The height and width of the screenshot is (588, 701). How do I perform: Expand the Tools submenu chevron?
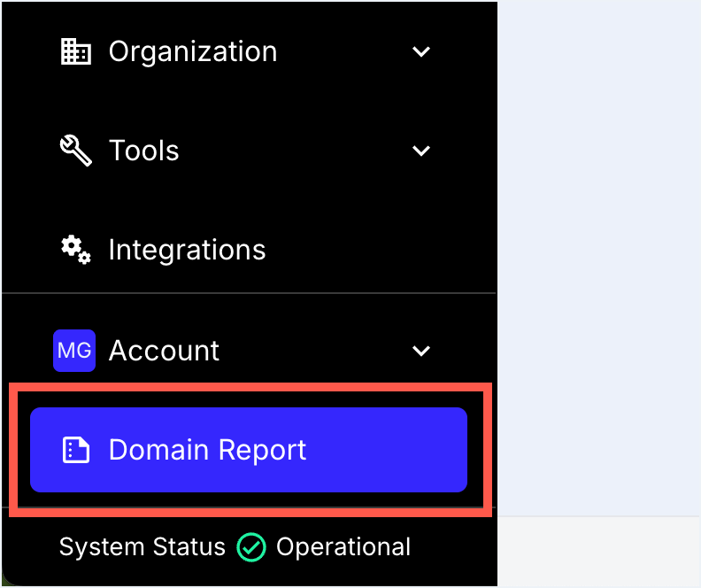click(421, 151)
